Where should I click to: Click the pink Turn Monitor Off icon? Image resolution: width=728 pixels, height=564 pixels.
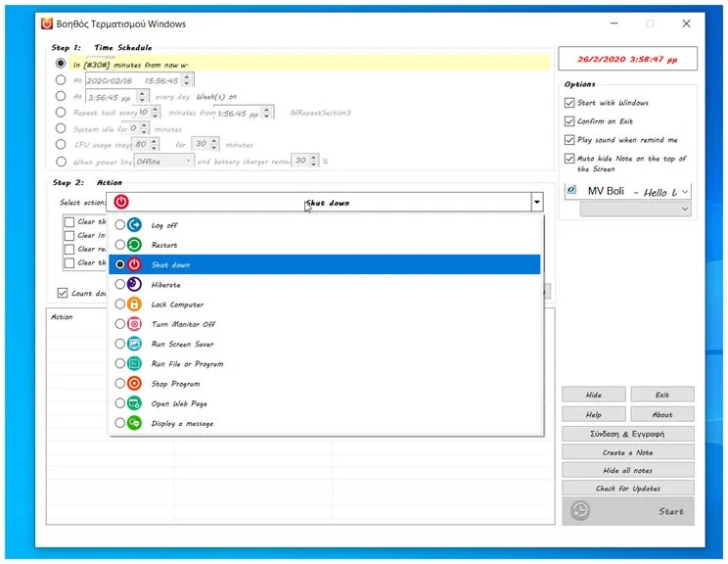click(x=134, y=324)
